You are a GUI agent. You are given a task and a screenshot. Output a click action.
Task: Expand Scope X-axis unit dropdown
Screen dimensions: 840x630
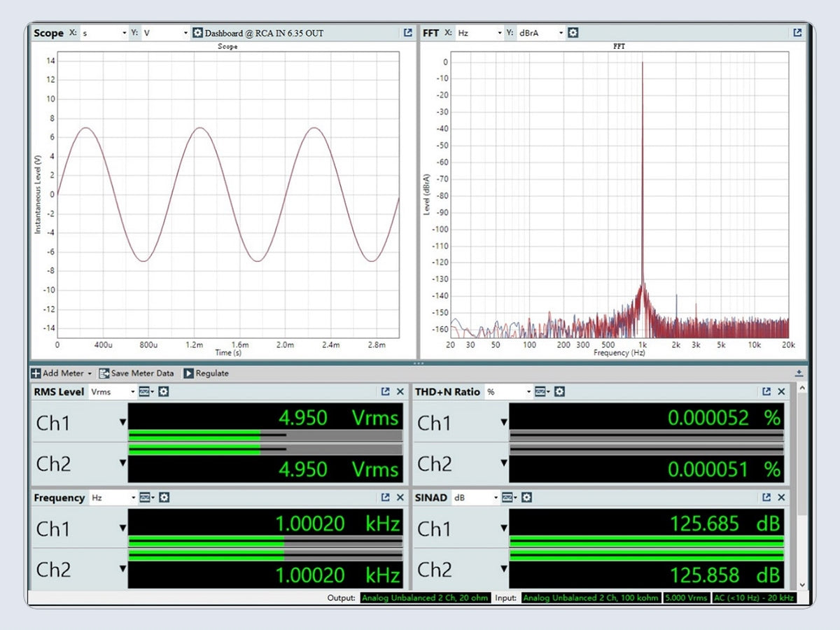pos(104,33)
